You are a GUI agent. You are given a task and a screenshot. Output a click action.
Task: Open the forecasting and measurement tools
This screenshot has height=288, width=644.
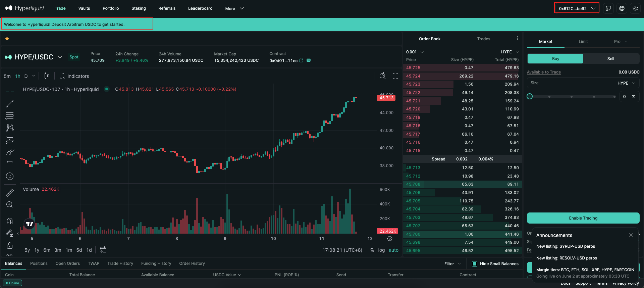coord(10,140)
